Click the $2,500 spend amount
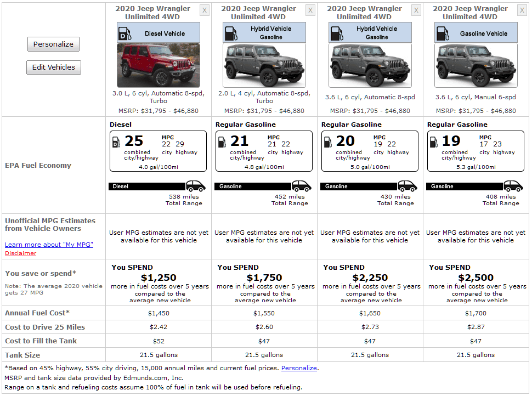Viewport: 532px width, 396px height. 476,278
